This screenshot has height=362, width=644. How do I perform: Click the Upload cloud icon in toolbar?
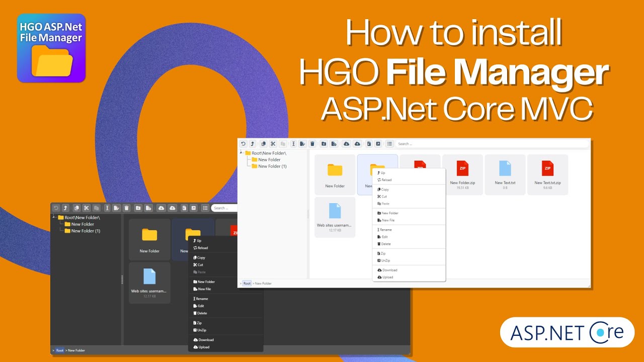[x=357, y=143]
